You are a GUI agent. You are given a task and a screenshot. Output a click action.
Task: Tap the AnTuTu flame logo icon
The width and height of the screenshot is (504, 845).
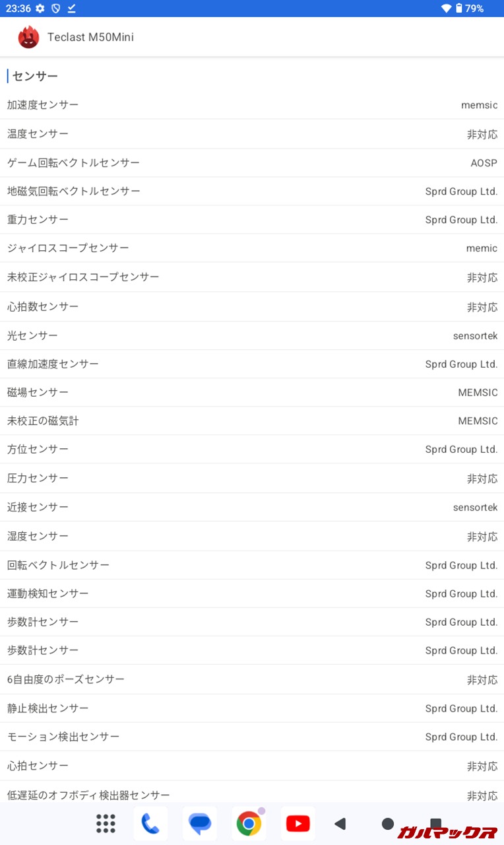coord(28,37)
